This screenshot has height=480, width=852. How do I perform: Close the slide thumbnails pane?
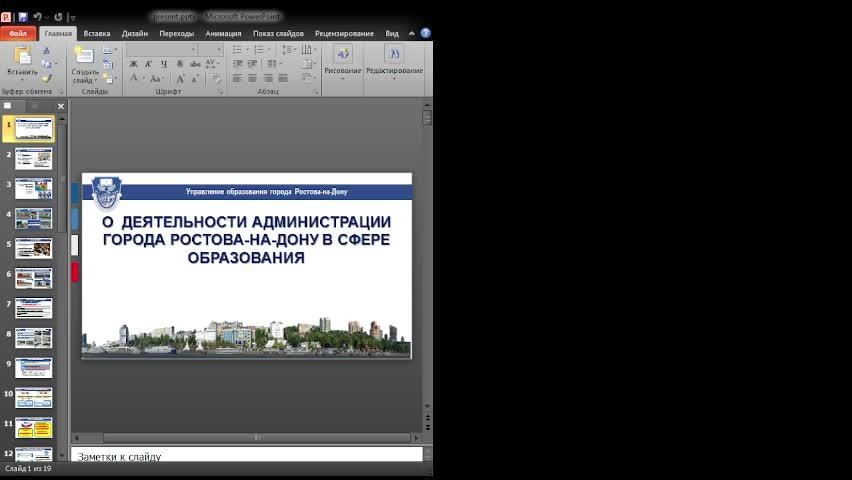[x=61, y=106]
